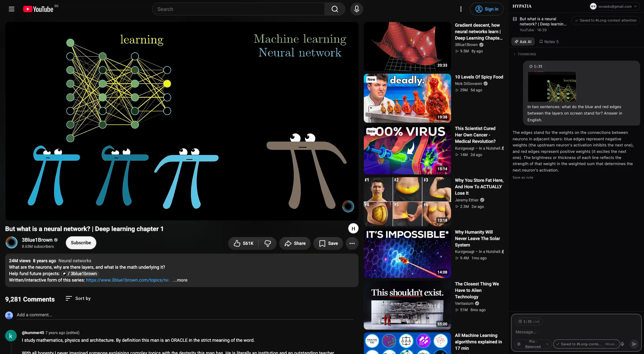The height and width of the screenshot is (354, 644).
Task: Click the verified checkmark next to the 3Blue1Brown channel name
Action: (x=56, y=240)
